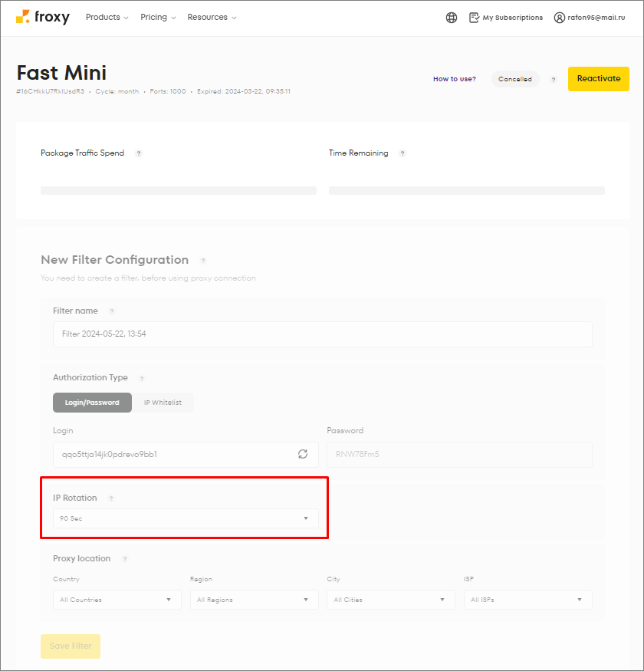Click the Reactivate button
This screenshot has width=644, height=671.
click(598, 78)
